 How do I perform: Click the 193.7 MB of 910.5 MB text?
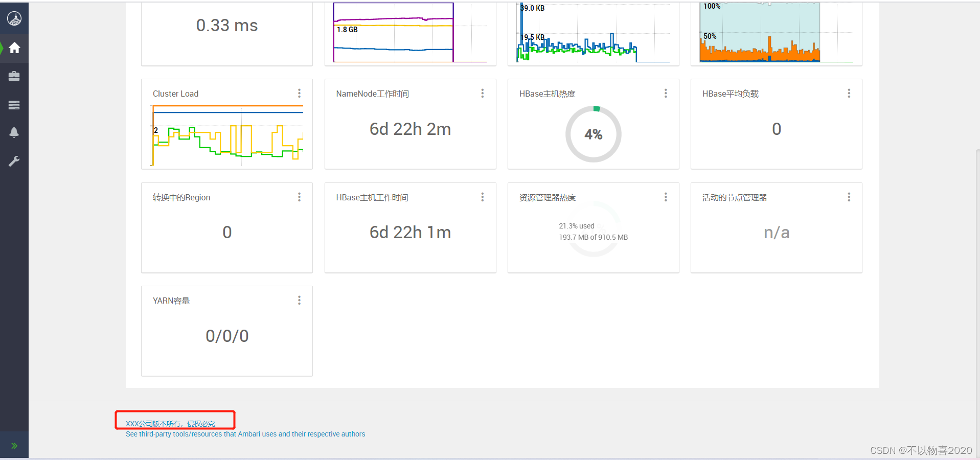[x=593, y=237]
